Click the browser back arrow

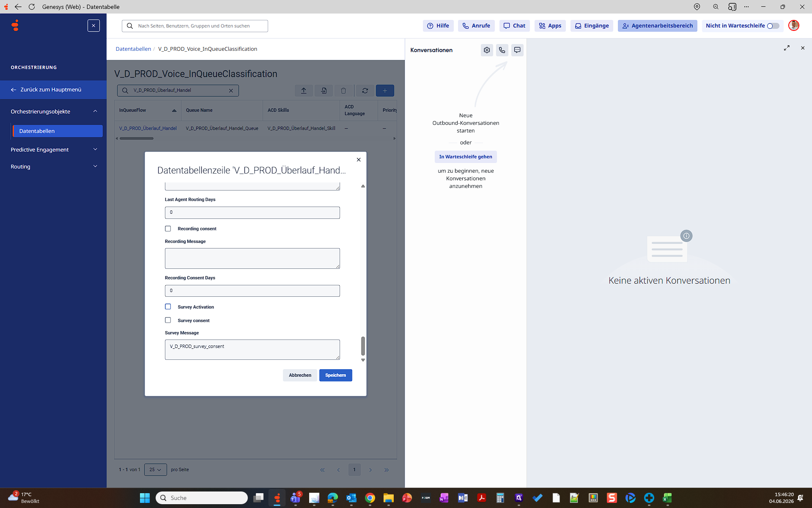(18, 7)
